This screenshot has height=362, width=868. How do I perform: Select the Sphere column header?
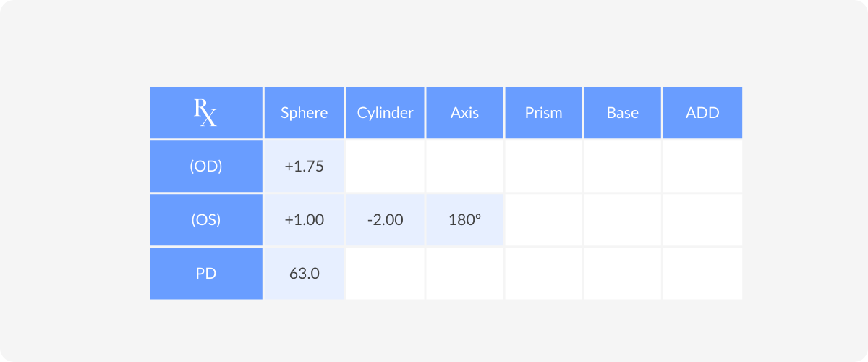305,113
